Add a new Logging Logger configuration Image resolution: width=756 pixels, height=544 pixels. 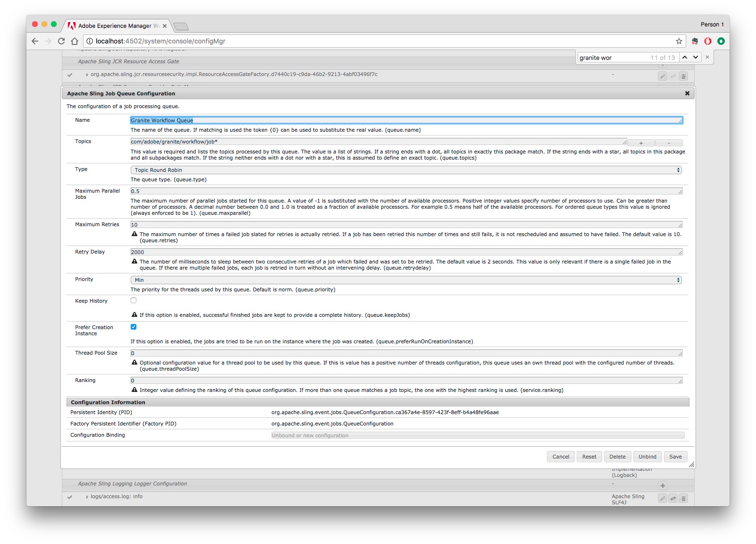point(663,485)
